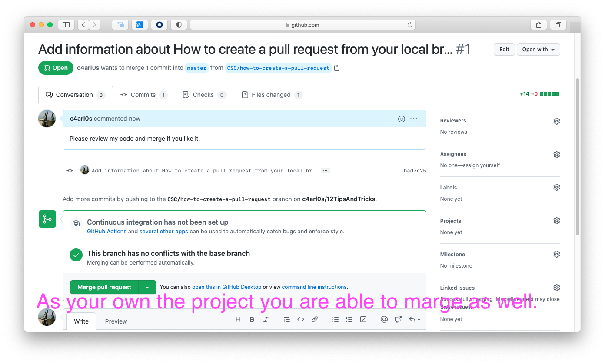
Task: Open saved replies dropdown arrow
Action: (415, 319)
